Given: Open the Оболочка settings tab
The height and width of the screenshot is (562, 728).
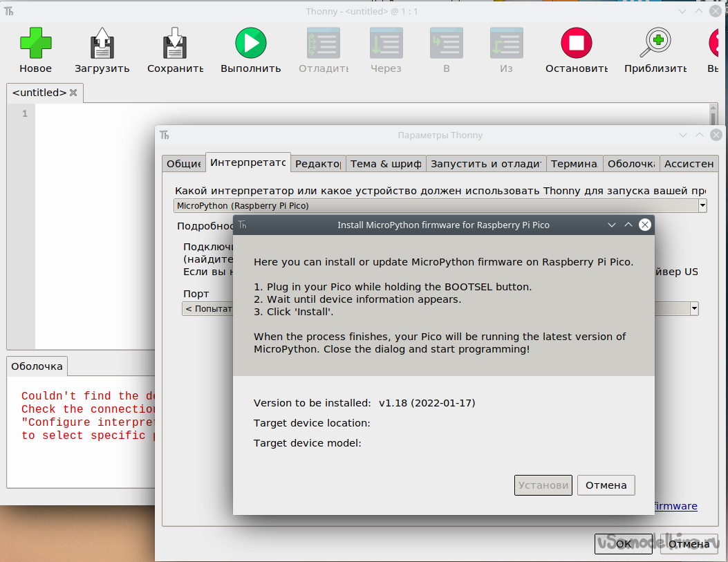Looking at the screenshot, I should [x=631, y=164].
